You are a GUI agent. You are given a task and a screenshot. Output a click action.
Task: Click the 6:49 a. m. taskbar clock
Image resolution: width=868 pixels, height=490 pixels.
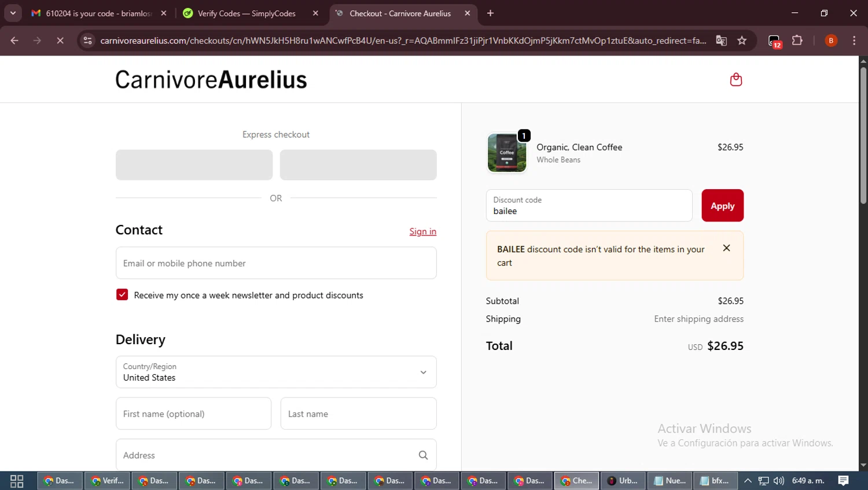pyautogui.click(x=808, y=481)
